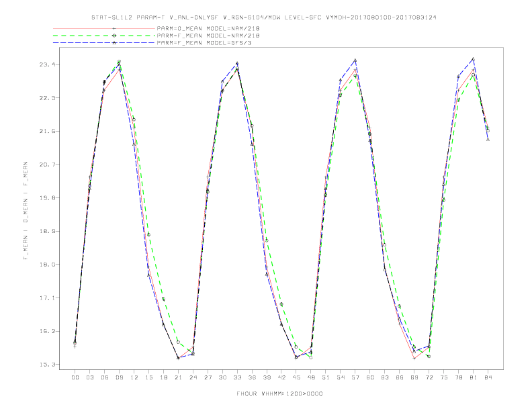Click GFS triangle data point at hour 57 peak

(355, 60)
